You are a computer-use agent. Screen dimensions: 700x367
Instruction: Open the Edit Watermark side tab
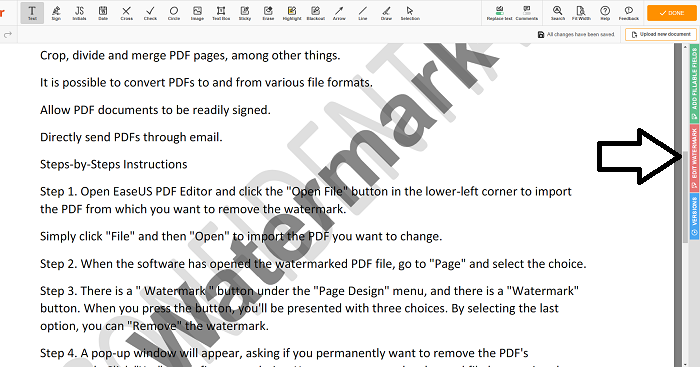(694, 158)
